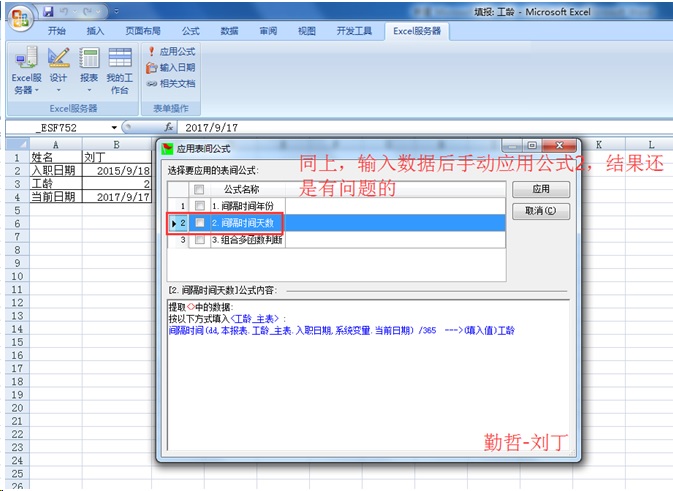Open the Excel服务器 ribbon button
This screenshot has height=491, width=673.
(26, 70)
